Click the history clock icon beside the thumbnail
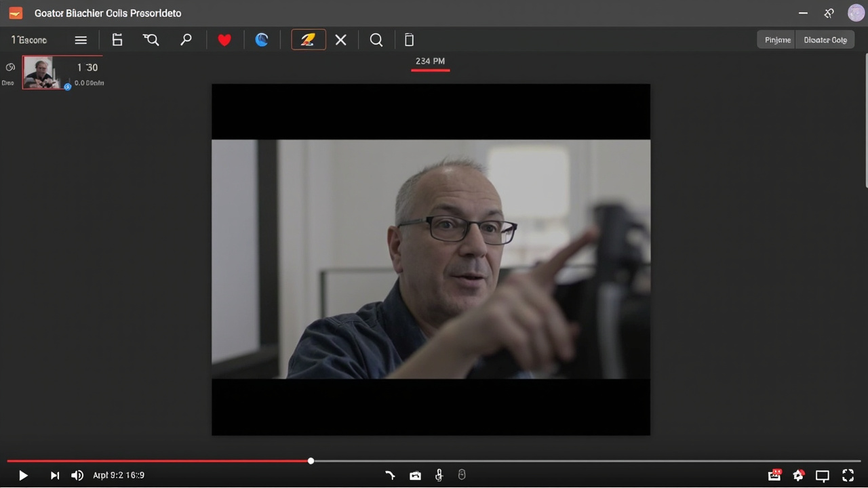The height and width of the screenshot is (488, 868). [x=10, y=67]
